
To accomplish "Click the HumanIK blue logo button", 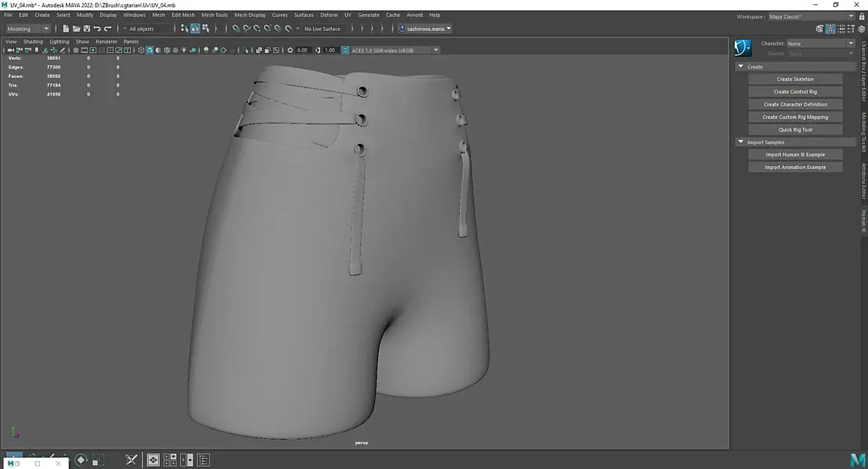I will click(742, 49).
